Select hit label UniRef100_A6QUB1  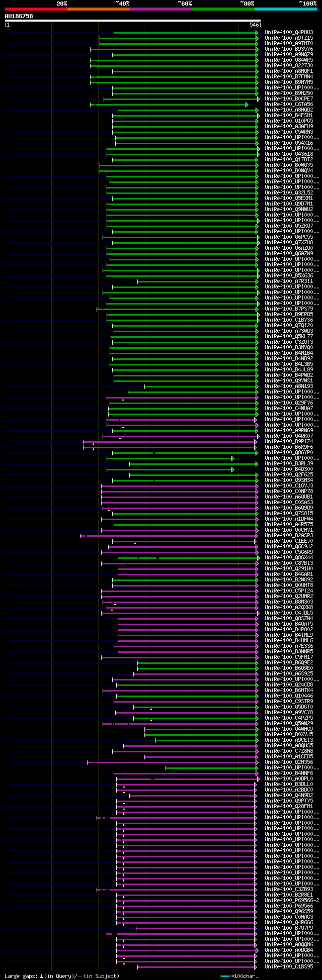coord(289,497)
